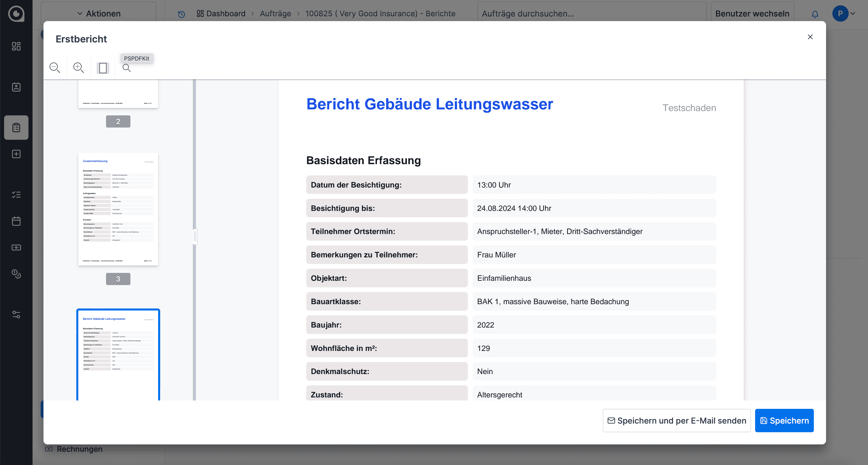868x465 pixels.
Task: Click the zoom in magnifier icon
Action: tap(79, 68)
